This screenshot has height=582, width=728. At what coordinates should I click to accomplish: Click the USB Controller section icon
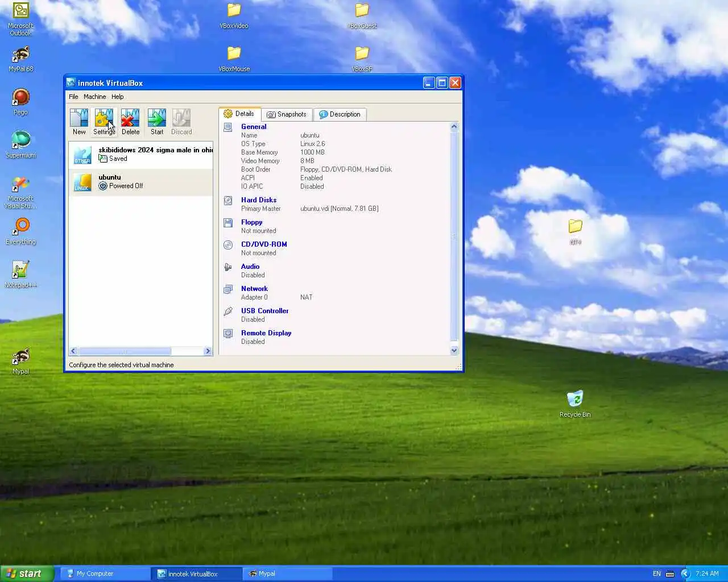[x=228, y=311]
